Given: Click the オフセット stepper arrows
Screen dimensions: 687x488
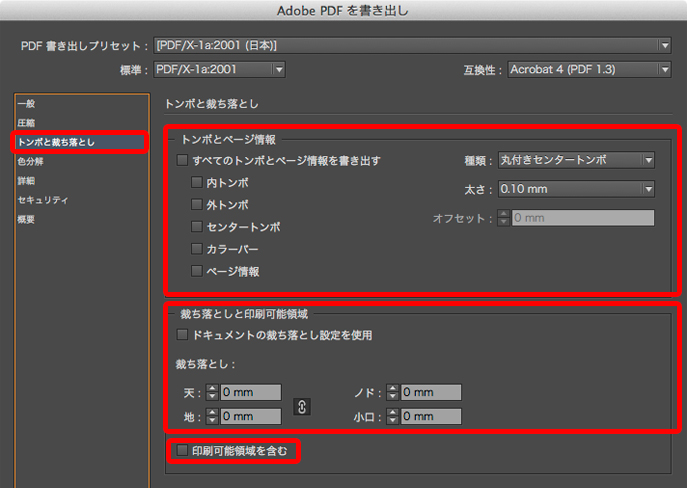Looking at the screenshot, I should pos(504,218).
